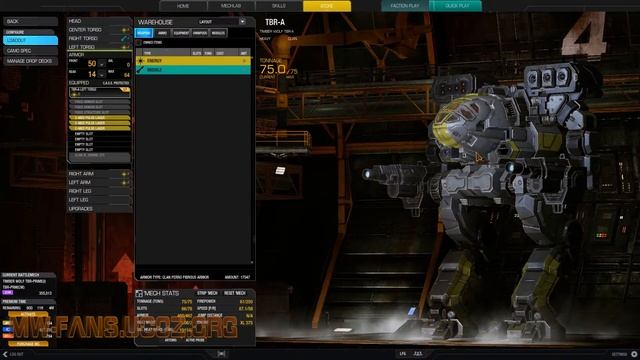Select the warehouse Modules tab
The width and height of the screenshot is (640, 360).
pyautogui.click(x=218, y=33)
